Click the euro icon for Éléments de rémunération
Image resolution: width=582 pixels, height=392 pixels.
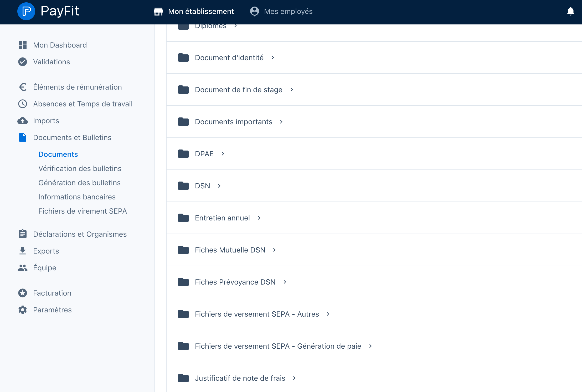23,87
